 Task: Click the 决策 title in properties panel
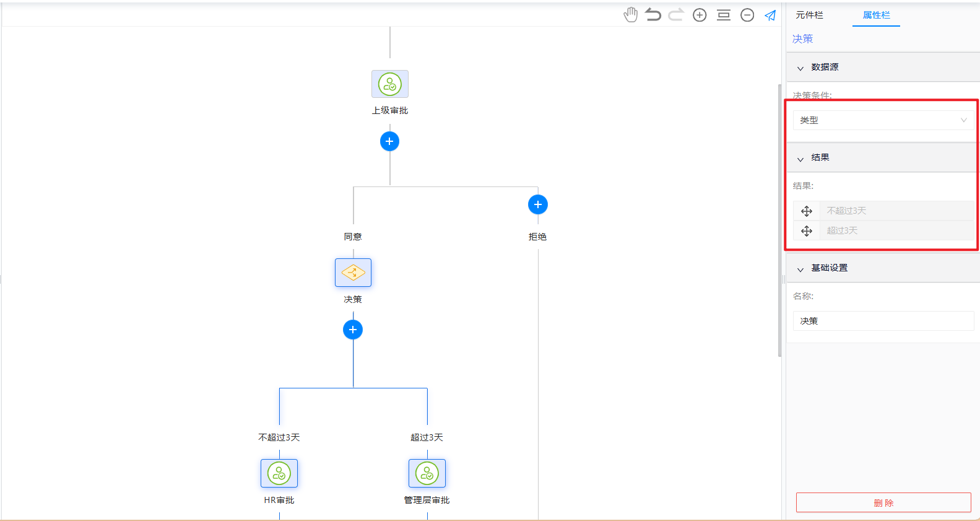pyautogui.click(x=802, y=38)
